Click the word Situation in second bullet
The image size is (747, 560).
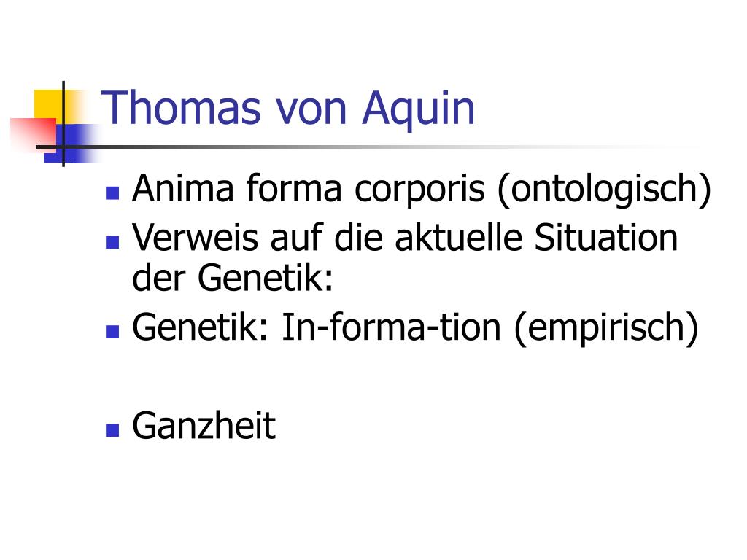point(606,238)
